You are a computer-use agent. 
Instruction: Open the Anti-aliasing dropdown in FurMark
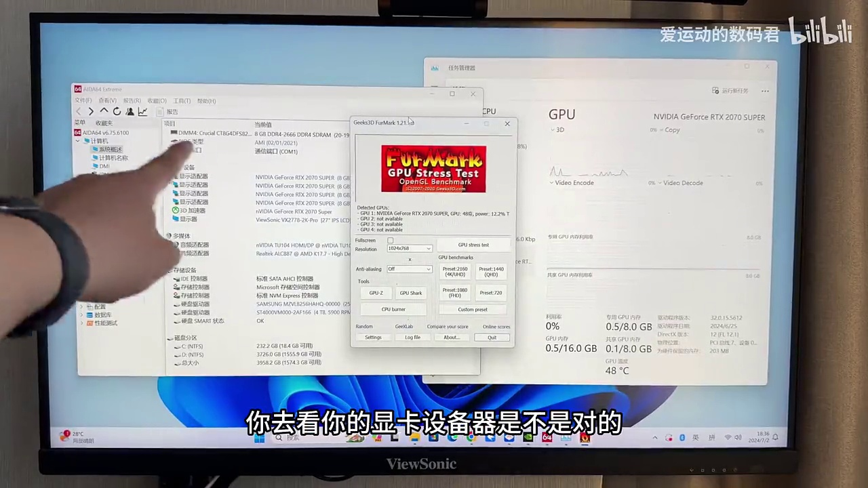click(x=409, y=269)
